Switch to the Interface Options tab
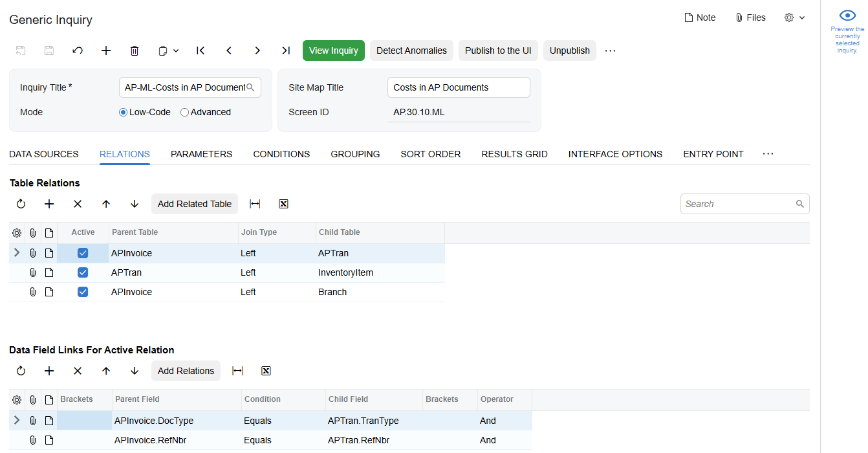This screenshot has height=453, width=868. (x=615, y=154)
